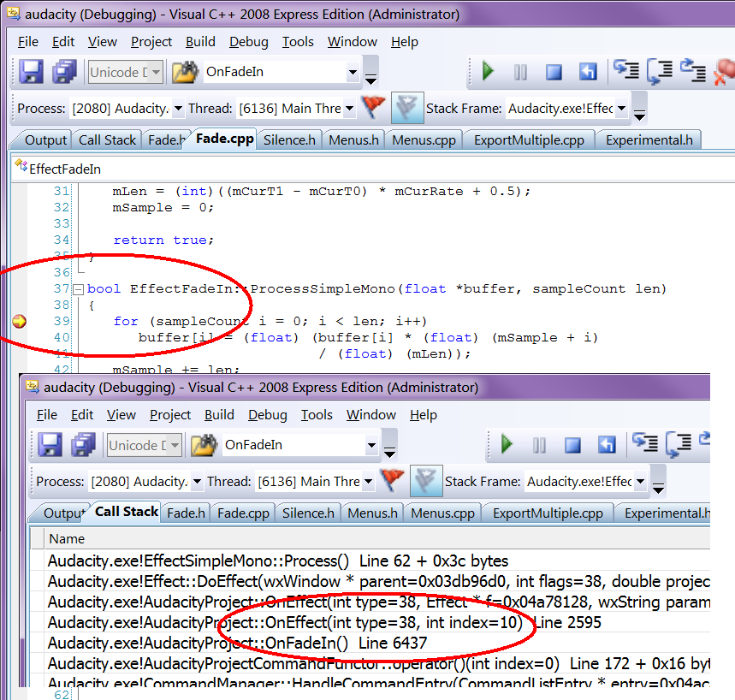
Task: Open Window menu in bottom window
Action: coord(371,414)
